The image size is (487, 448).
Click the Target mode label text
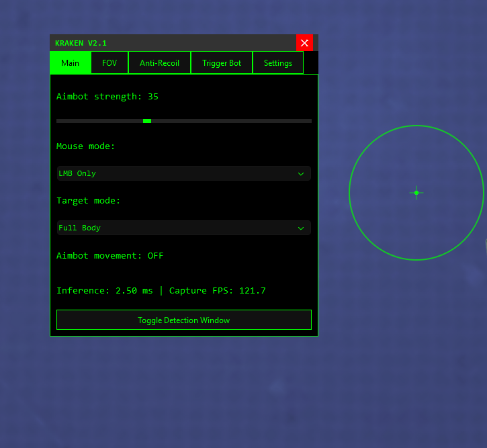point(89,201)
